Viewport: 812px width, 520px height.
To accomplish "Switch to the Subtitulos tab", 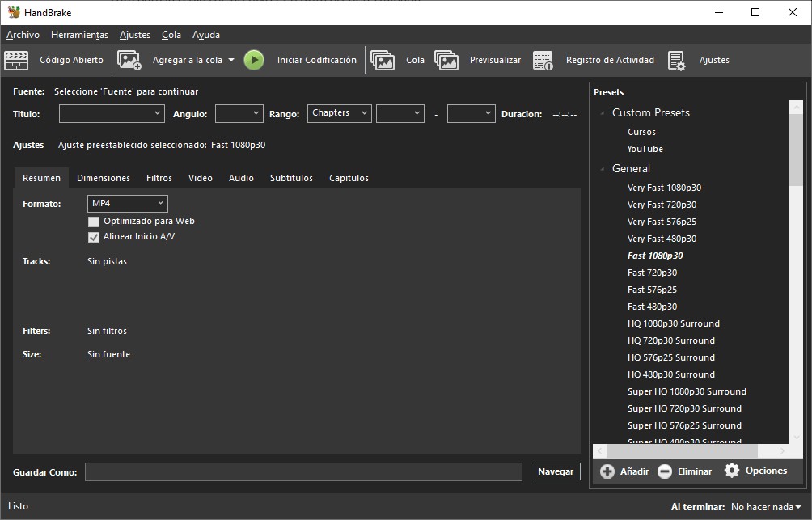I will tap(291, 178).
